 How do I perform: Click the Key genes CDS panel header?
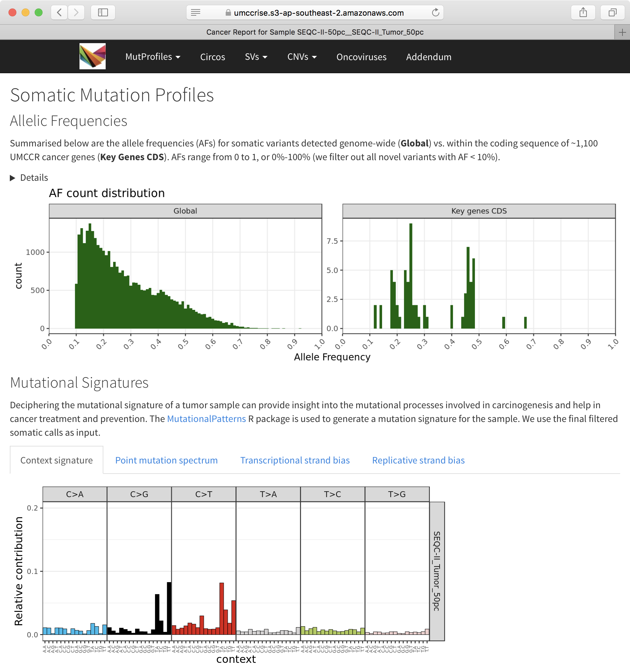(x=479, y=211)
